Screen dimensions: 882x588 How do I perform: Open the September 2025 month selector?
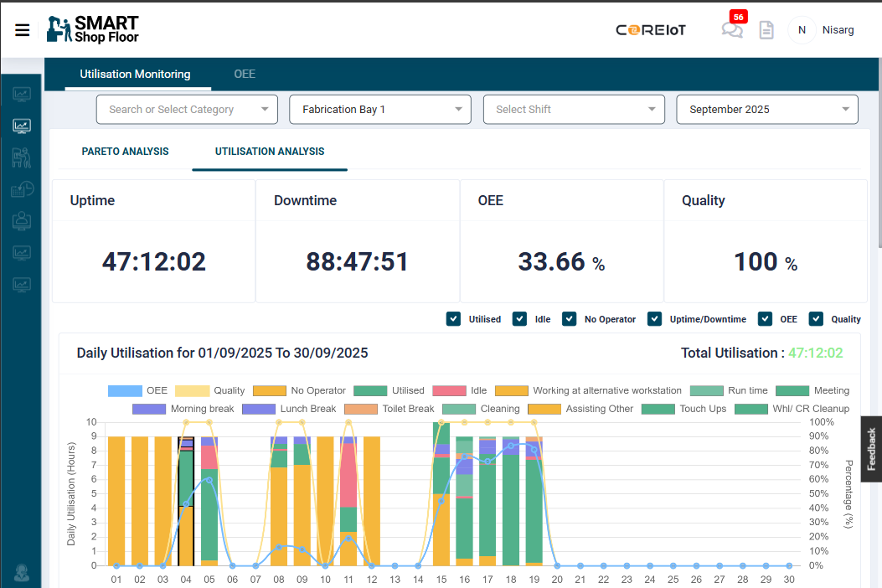click(766, 109)
